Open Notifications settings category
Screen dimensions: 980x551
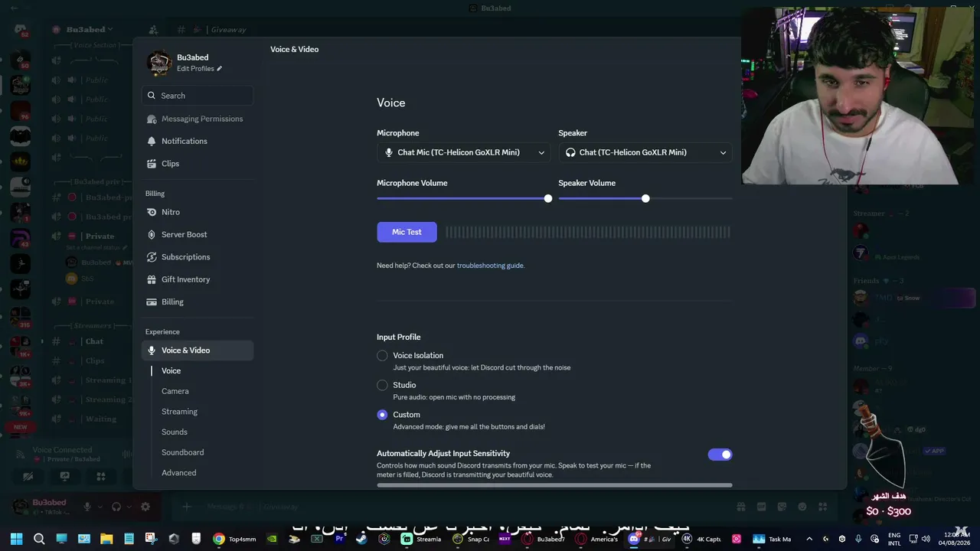198,141
